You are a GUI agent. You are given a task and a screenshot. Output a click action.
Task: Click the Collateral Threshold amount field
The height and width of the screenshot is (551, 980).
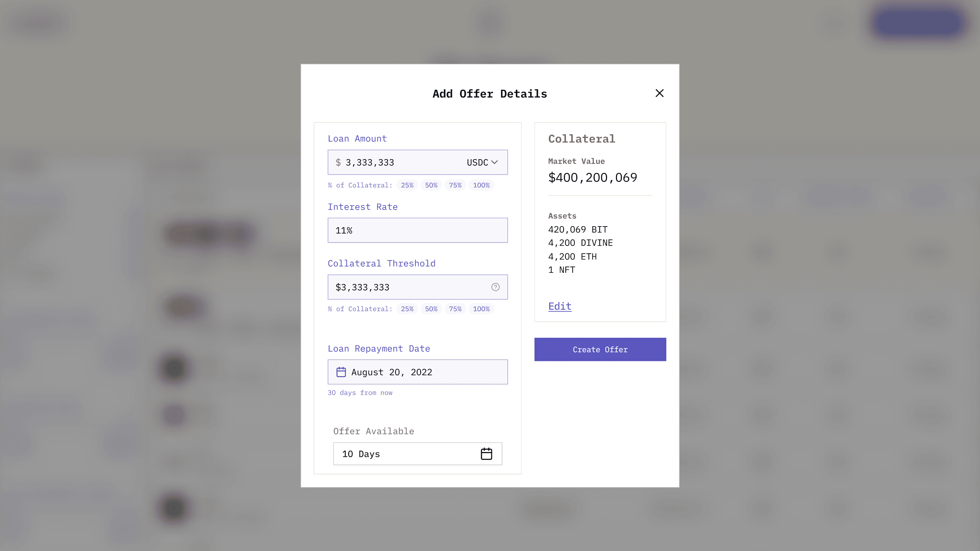pyautogui.click(x=407, y=287)
